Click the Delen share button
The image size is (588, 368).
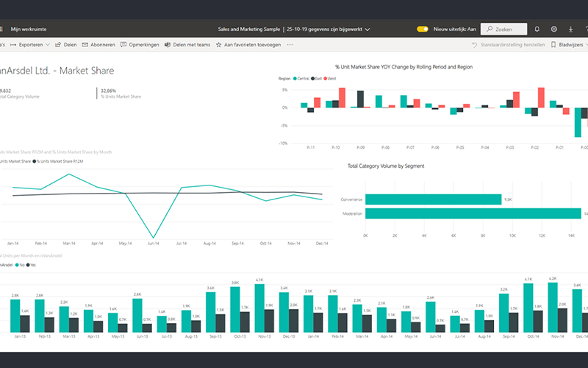pos(66,44)
